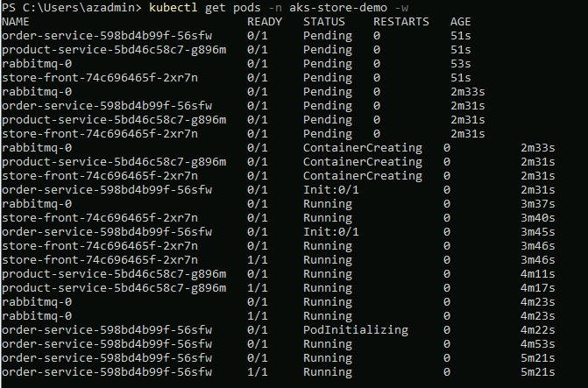Click the PodInitializing status text

coord(356,330)
